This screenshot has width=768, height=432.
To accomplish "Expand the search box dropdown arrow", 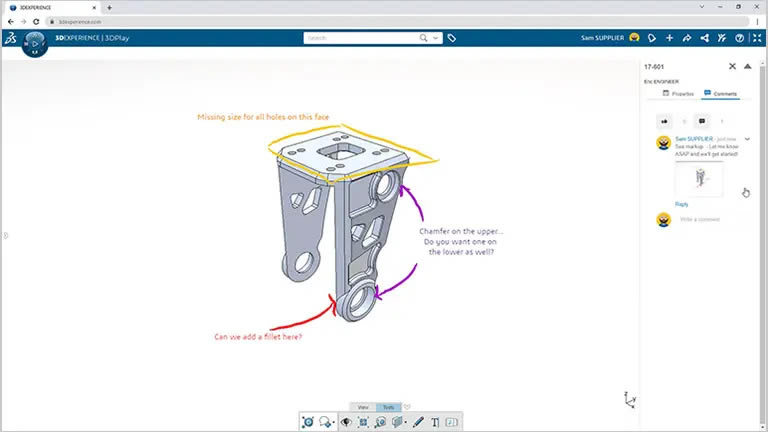I will pyautogui.click(x=437, y=38).
